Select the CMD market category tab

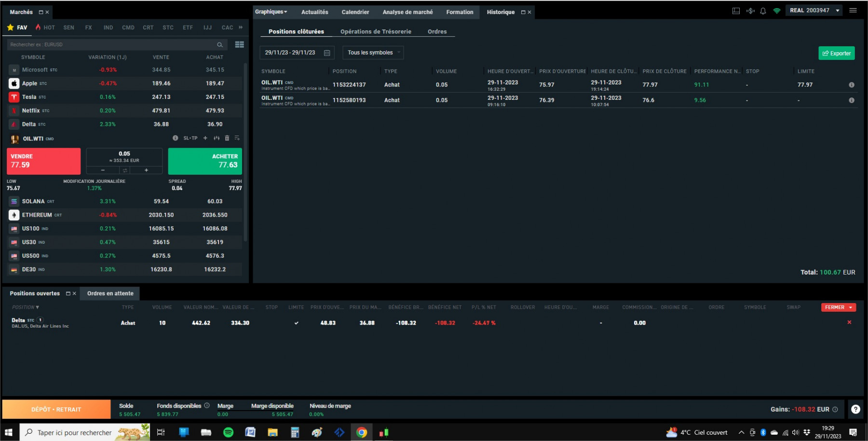point(128,28)
